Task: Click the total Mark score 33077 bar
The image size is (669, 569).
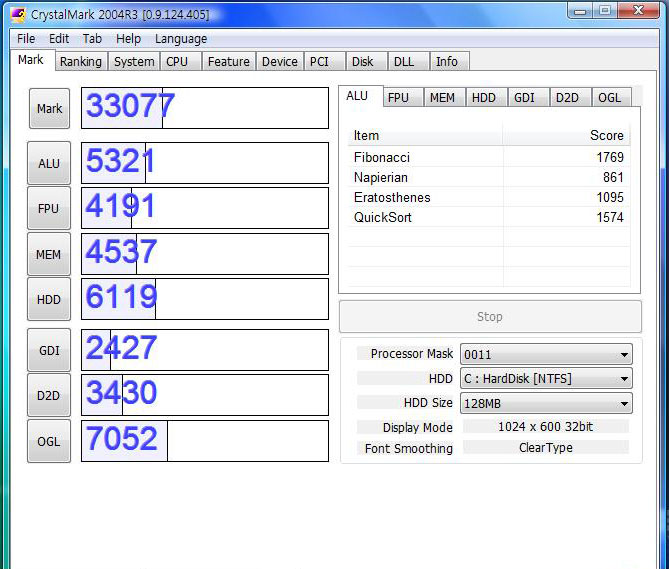Action: (205, 108)
